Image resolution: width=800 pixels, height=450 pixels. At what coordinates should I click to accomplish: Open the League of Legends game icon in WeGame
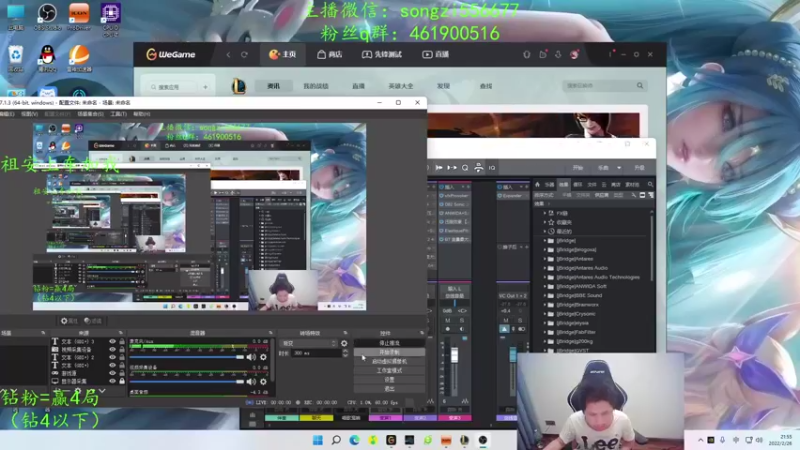(238, 86)
